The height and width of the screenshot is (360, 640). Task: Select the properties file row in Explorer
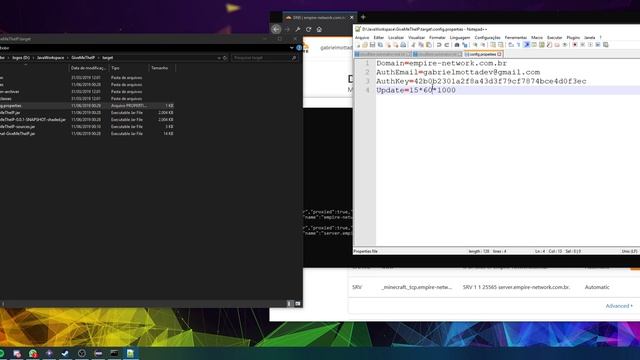point(87,106)
